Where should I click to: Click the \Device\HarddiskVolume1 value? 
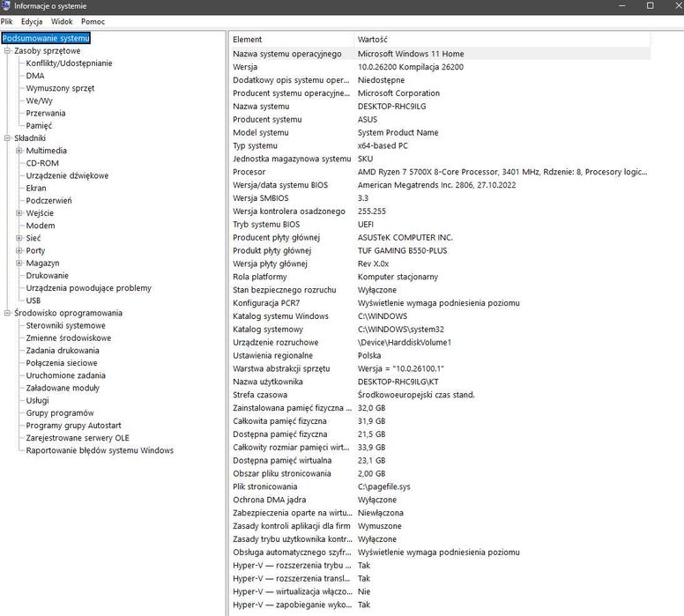(x=405, y=343)
